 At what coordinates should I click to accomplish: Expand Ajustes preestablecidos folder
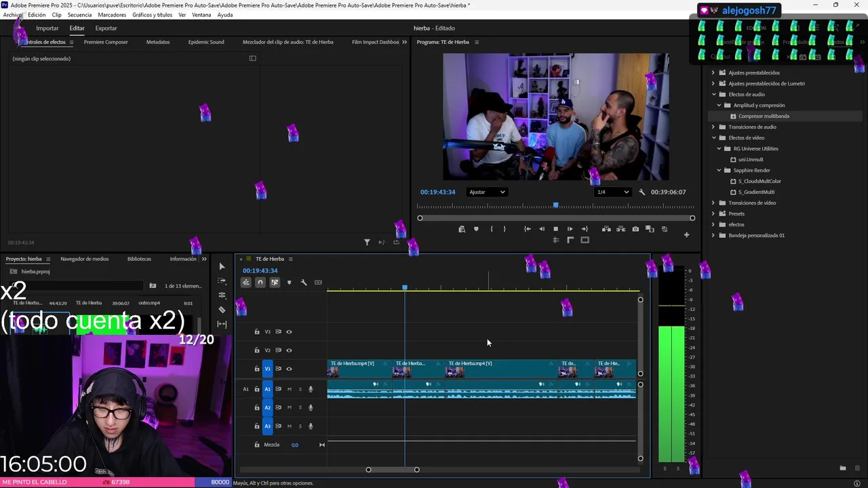click(x=713, y=73)
